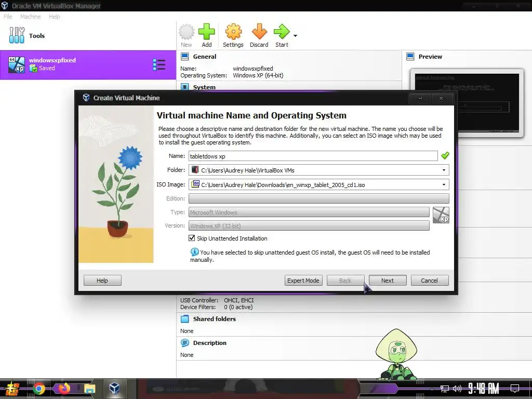Screen dimensions: 532x399
Task: Click the Start menu icon on taskbar
Action: pos(12,389)
